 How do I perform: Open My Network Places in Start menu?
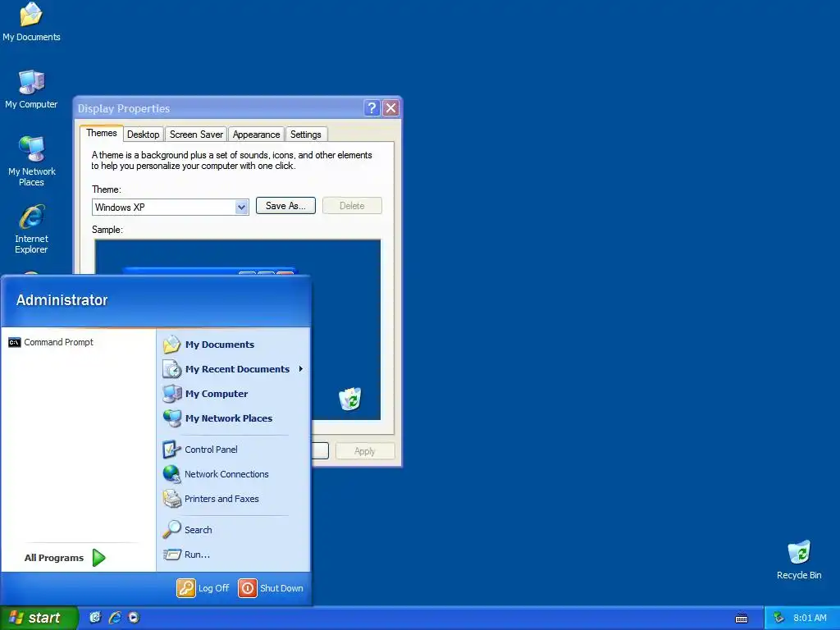[235, 418]
